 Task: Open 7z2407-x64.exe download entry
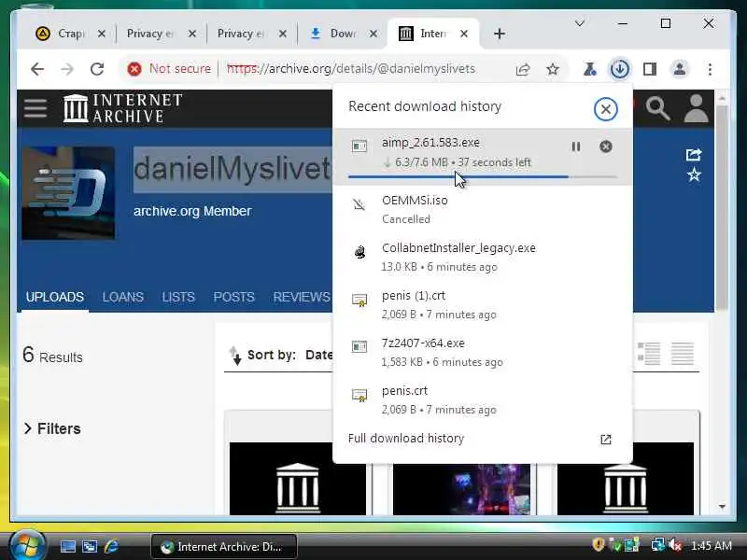coord(483,353)
